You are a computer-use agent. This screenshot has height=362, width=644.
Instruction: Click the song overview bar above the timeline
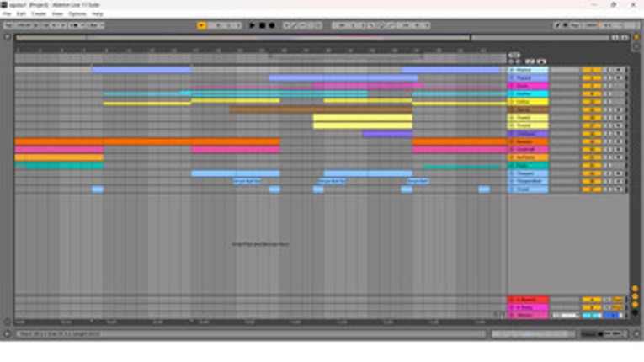pos(312,38)
